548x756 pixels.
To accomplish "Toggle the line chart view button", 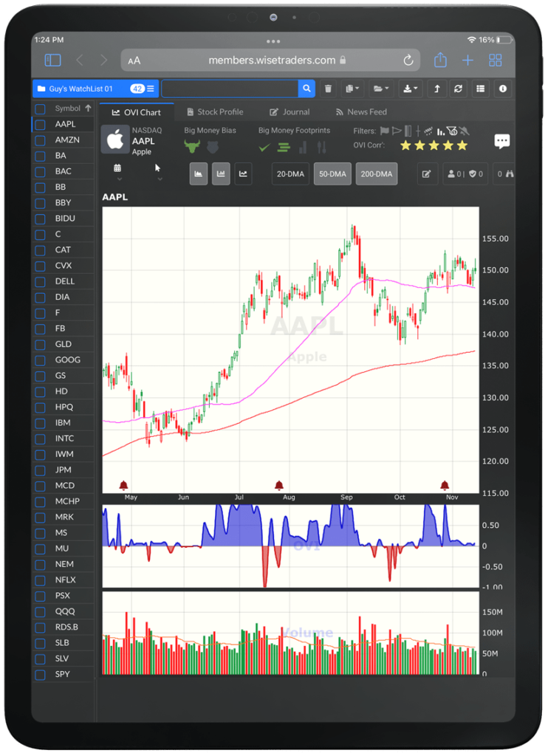I will (243, 174).
